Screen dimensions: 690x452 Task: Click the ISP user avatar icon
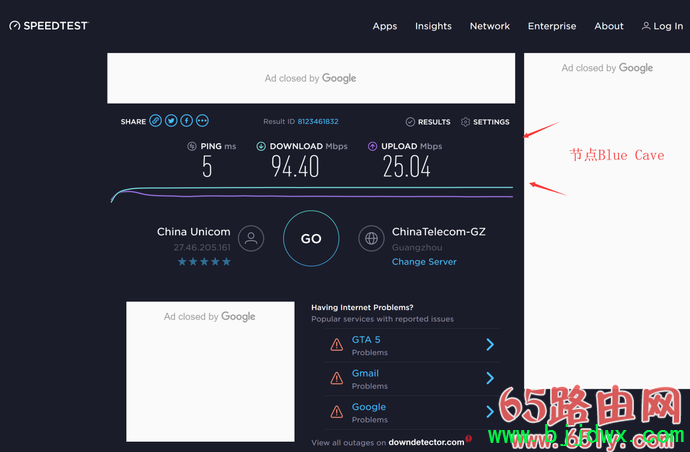pyautogui.click(x=251, y=239)
